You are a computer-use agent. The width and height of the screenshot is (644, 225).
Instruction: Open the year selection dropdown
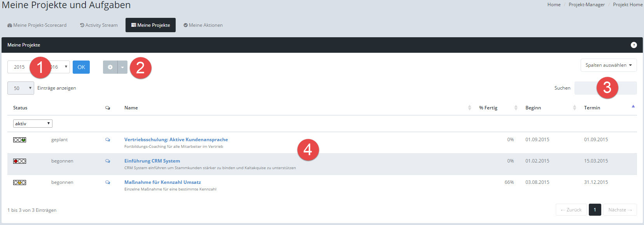(x=62, y=67)
